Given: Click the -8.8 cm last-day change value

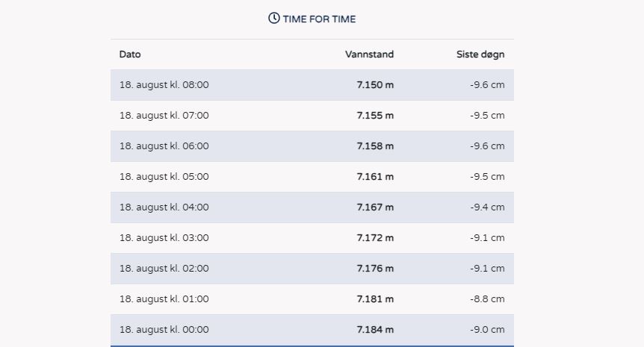Looking at the screenshot, I should click(x=487, y=299).
